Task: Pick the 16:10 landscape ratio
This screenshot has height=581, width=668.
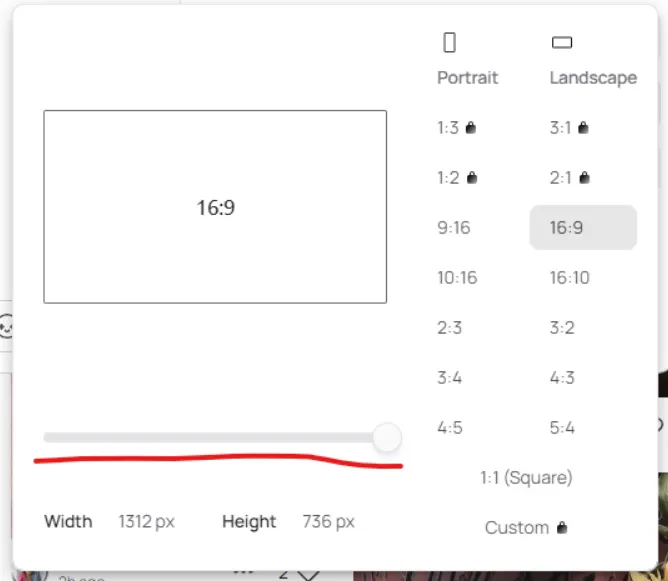Action: click(569, 278)
